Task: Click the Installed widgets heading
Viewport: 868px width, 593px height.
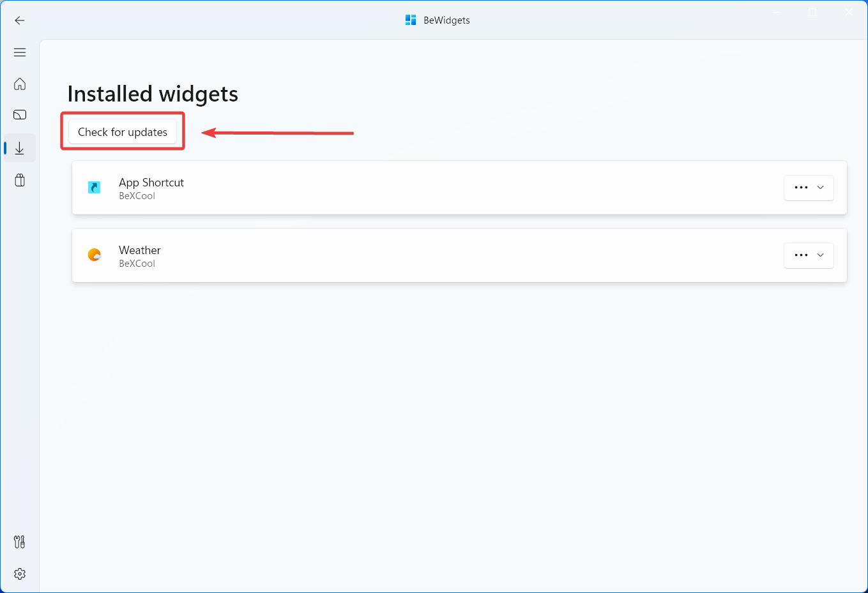Action: pos(152,94)
